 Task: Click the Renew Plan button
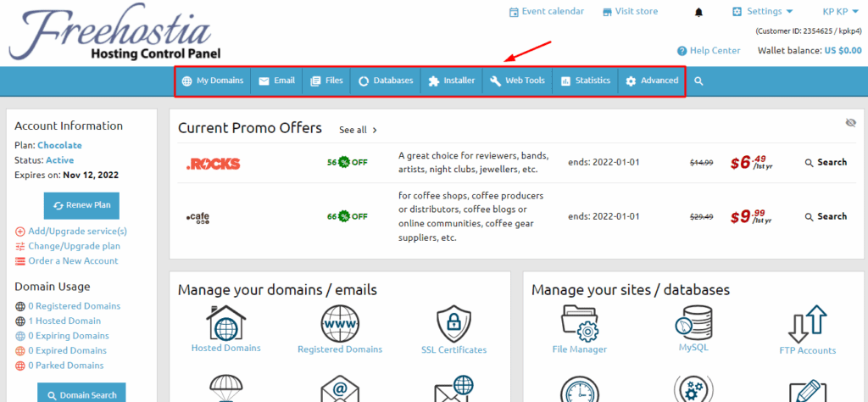81,205
